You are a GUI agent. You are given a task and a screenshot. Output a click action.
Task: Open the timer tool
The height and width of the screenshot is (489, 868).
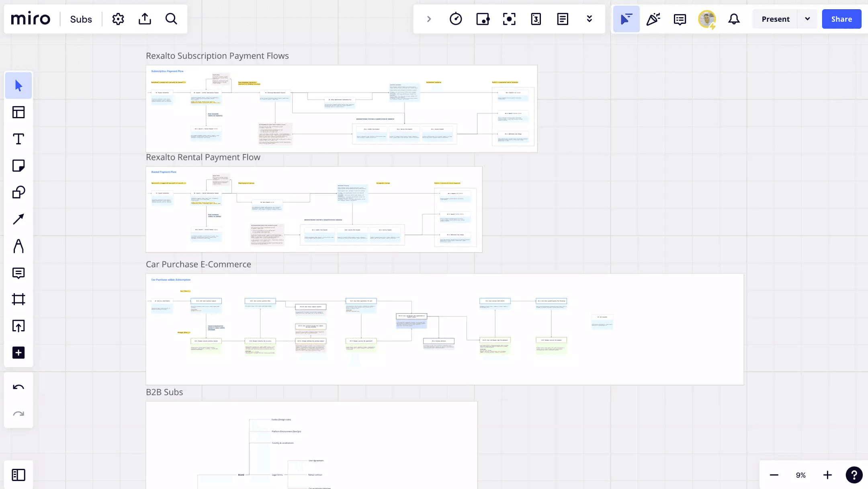(x=456, y=19)
